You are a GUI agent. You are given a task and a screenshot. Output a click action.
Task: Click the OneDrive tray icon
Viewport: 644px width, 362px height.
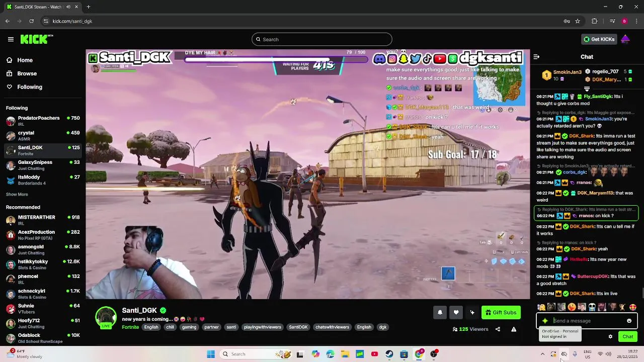(x=564, y=354)
